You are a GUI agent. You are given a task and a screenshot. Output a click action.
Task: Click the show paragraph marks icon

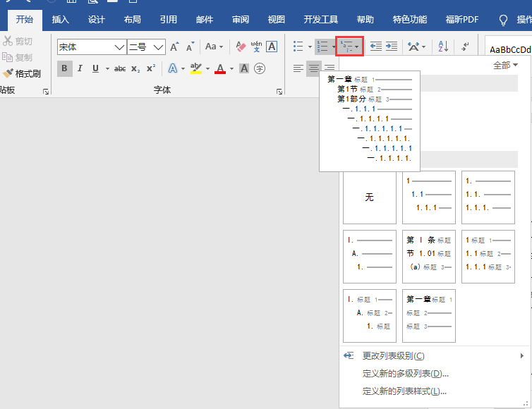[x=466, y=47]
